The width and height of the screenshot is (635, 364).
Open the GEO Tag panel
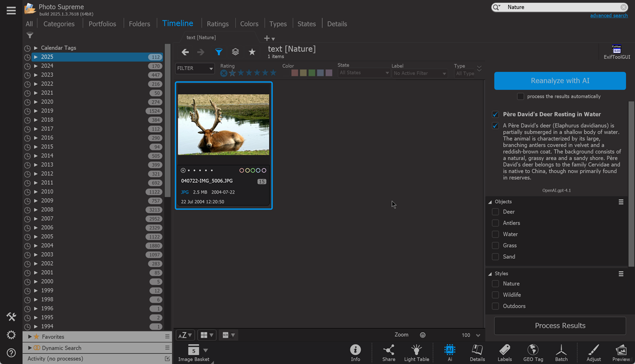pos(533,353)
